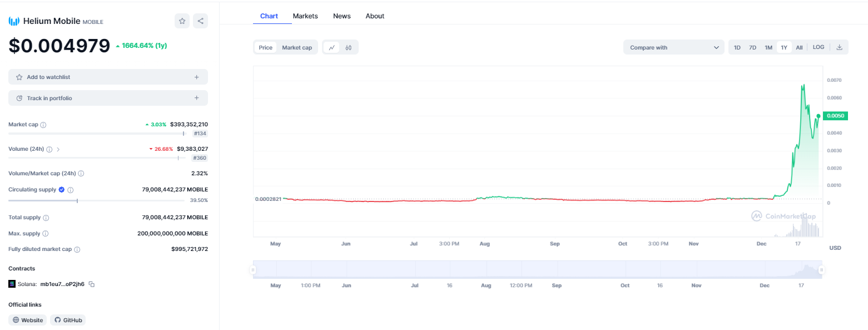
Task: Switch to line chart view icon
Action: 331,47
